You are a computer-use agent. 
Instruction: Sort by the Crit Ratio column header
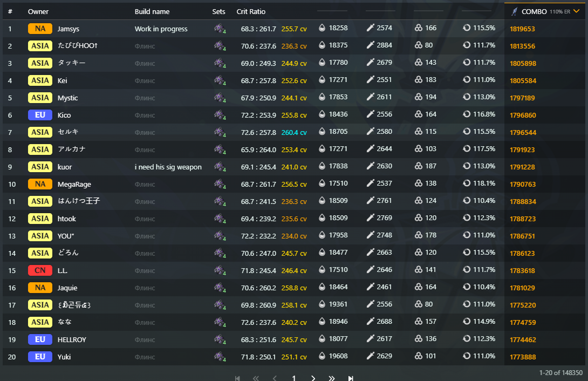click(251, 11)
